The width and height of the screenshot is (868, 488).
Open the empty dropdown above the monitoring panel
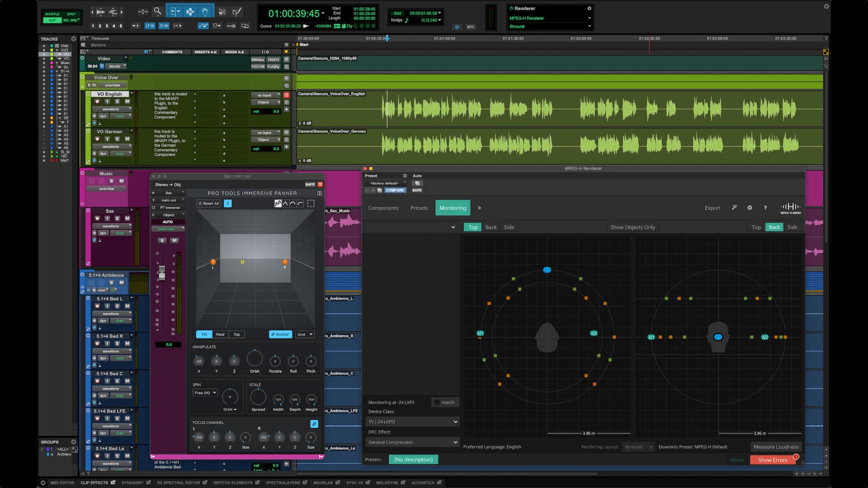(x=410, y=227)
